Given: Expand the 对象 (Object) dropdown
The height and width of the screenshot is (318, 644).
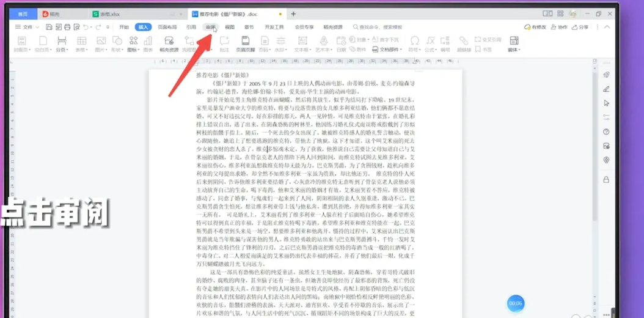Looking at the screenshot, I should coord(368,40).
